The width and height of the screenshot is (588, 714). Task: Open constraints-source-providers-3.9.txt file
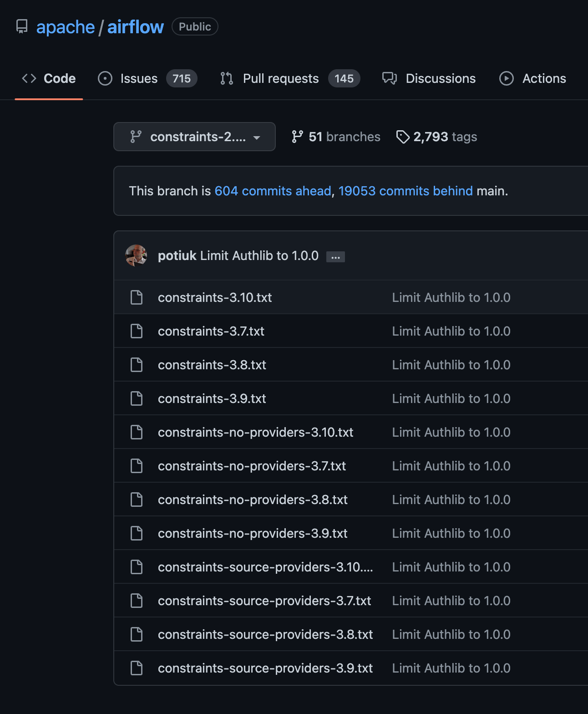pos(265,668)
